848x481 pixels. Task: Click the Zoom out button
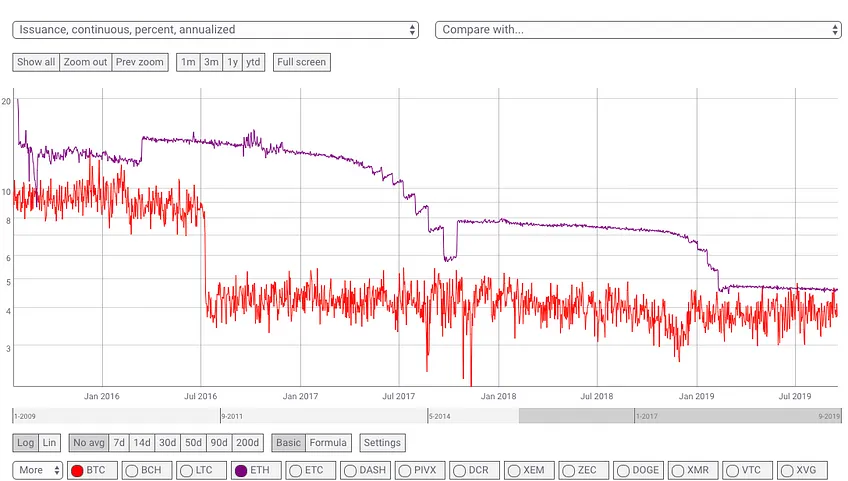[x=85, y=62]
